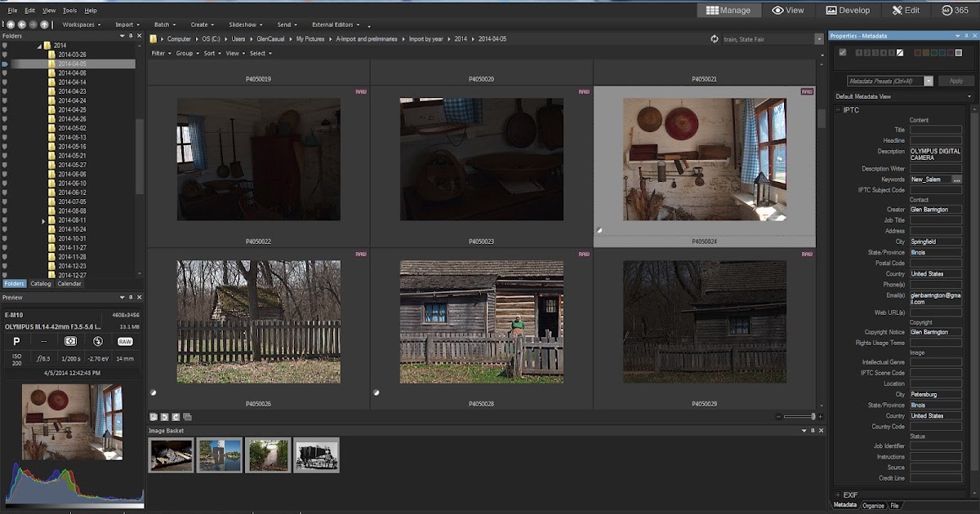This screenshot has height=514, width=980.
Task: Click the Apply button for metadata presets
Action: click(x=955, y=81)
